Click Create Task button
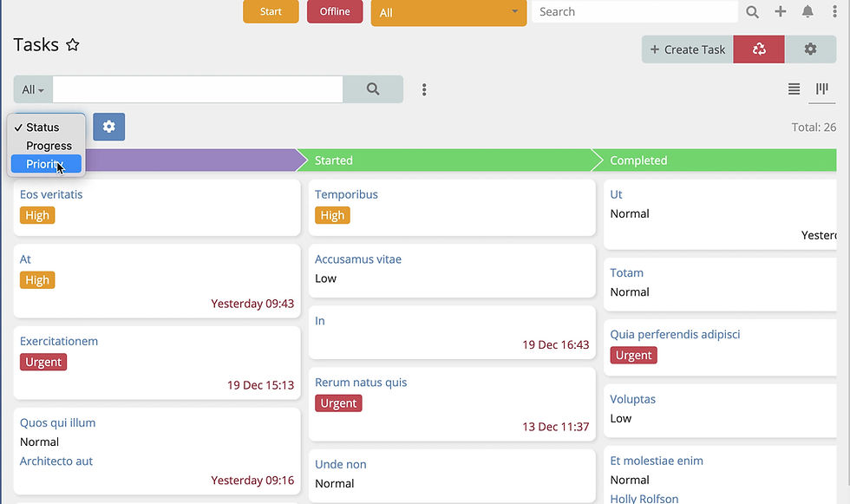Image resolution: width=850 pixels, height=504 pixels. tap(687, 49)
